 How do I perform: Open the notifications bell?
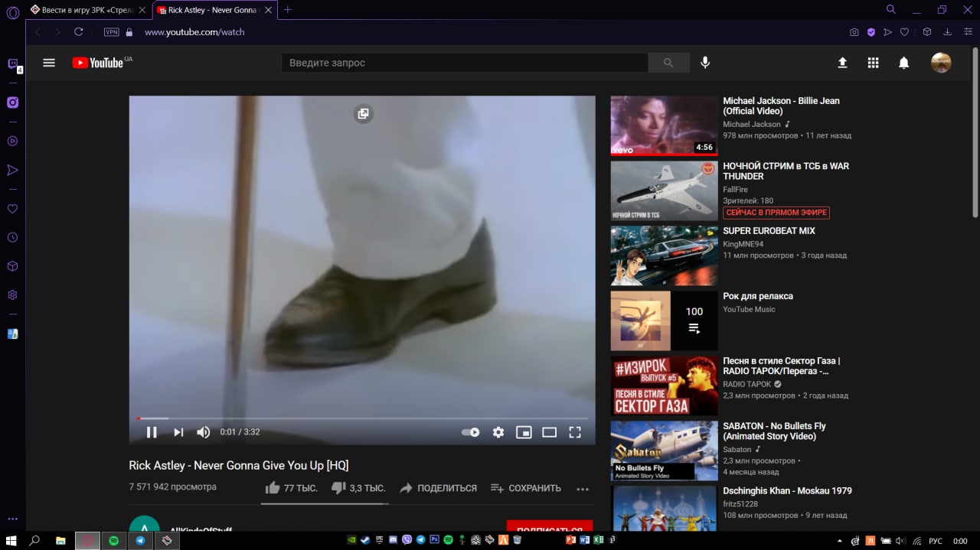coord(903,63)
